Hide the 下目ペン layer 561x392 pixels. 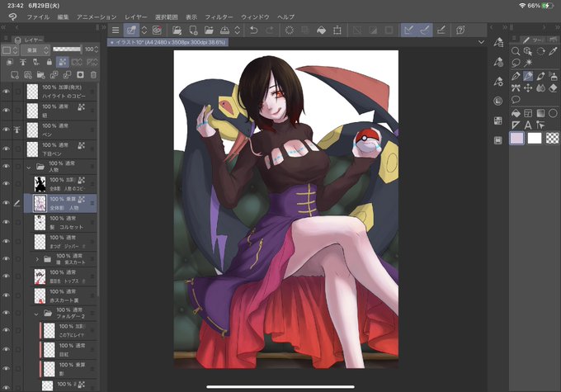coord(6,149)
